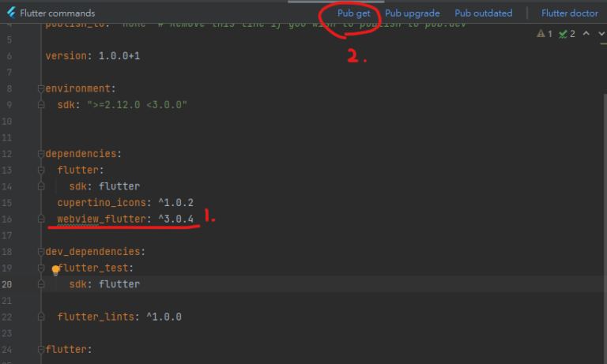
Task: Click line number 22 in gutter
Action: 9,317
